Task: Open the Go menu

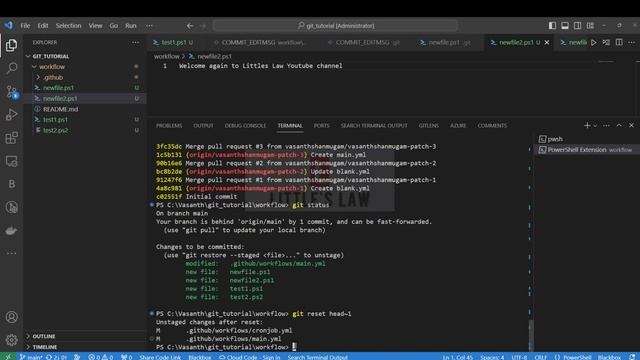Action: click(113, 26)
